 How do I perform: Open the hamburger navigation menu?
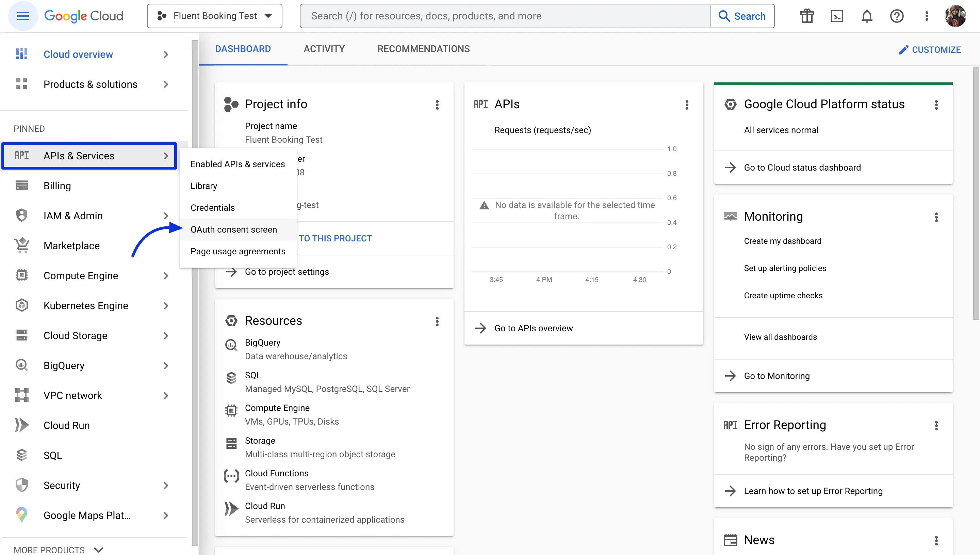[x=23, y=16]
